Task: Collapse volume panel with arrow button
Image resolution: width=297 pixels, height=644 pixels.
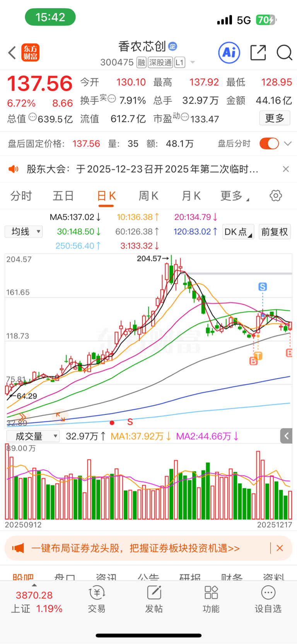Action: [286, 436]
